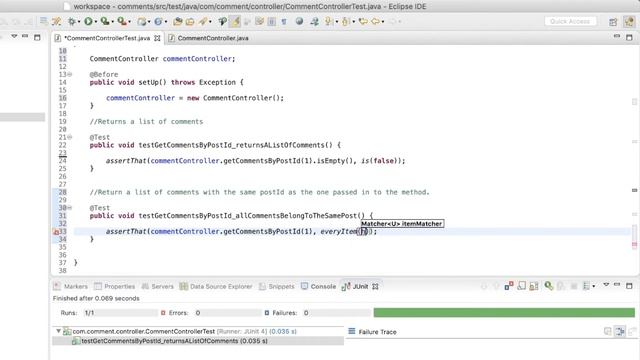Viewport: 640px width, 360px height.
Task: Click the Next Annotation toolbar icon
Action: coord(328,21)
